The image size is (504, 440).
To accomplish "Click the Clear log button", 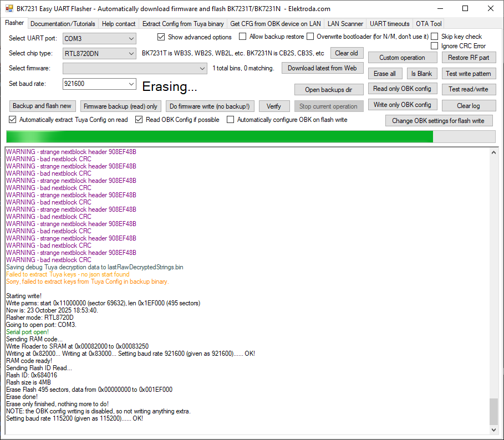I will point(469,106).
